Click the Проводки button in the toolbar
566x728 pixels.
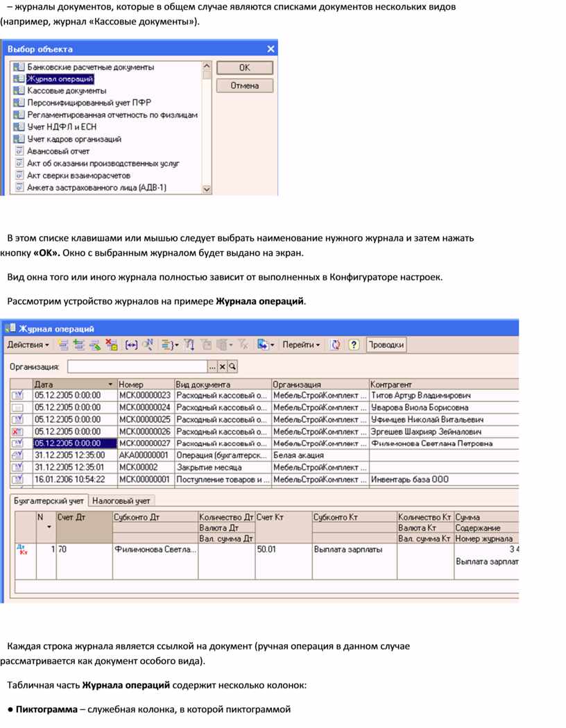coord(386,345)
